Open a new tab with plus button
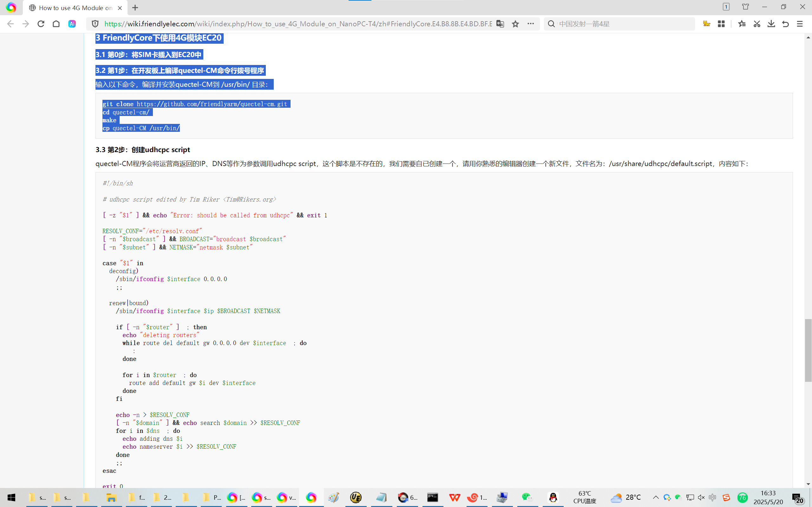Viewport: 812px width, 507px height. click(x=135, y=8)
